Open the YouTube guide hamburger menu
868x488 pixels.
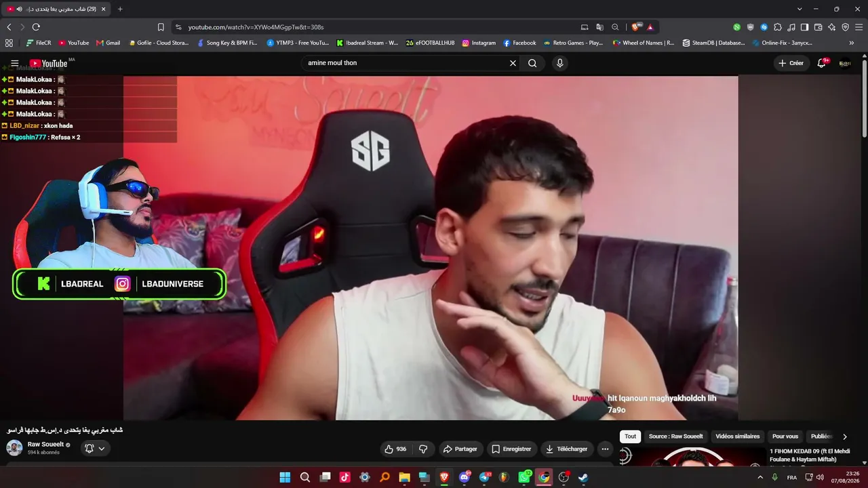click(15, 63)
